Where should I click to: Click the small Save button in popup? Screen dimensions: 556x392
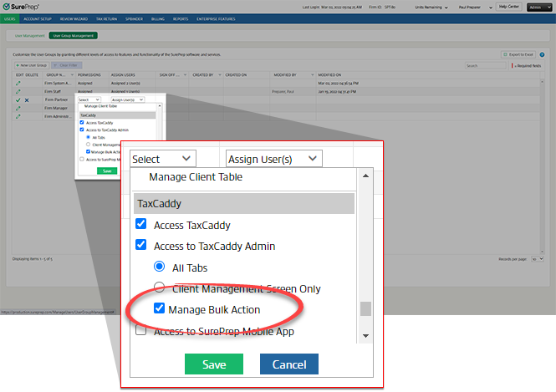tap(107, 171)
